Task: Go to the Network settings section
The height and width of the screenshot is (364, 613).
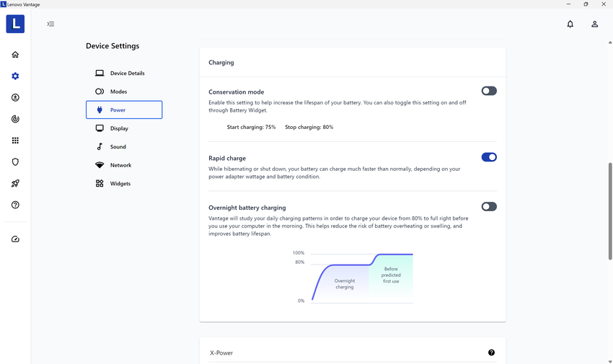Action: pos(120,165)
